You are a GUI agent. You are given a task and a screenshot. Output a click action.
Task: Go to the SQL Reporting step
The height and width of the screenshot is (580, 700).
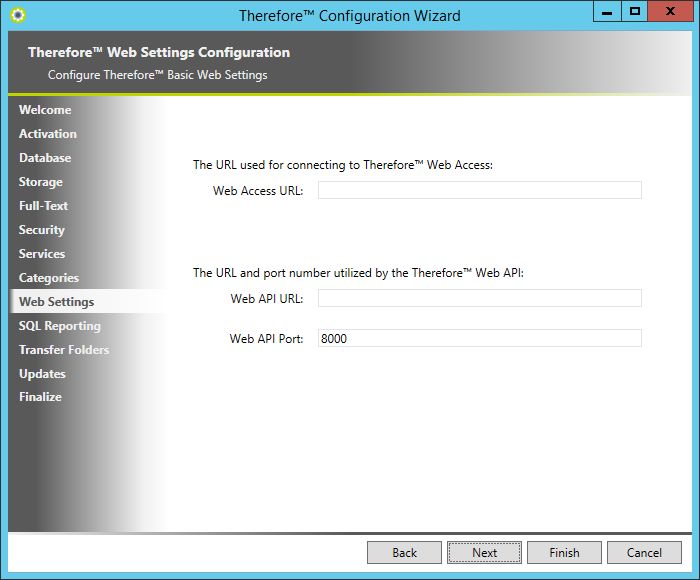[60, 326]
